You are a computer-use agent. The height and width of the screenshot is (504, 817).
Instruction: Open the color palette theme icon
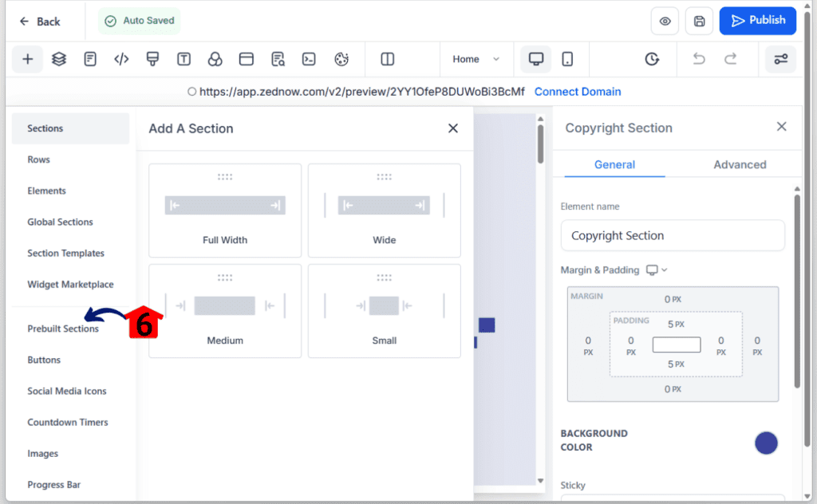coord(341,59)
